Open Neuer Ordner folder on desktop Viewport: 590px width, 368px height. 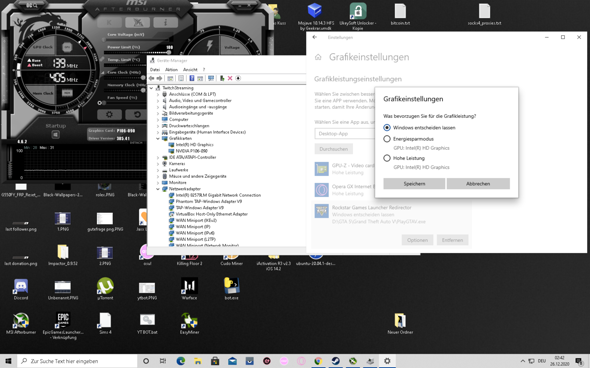pos(400,323)
